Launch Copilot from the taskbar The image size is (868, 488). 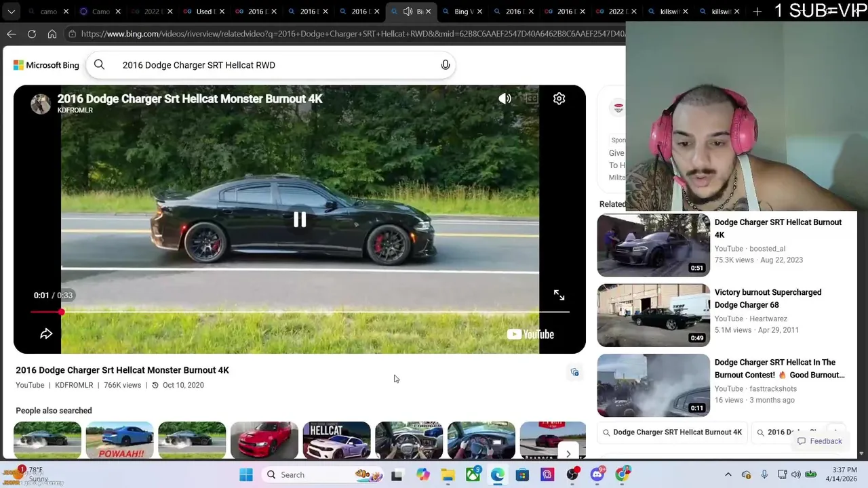tap(422, 474)
